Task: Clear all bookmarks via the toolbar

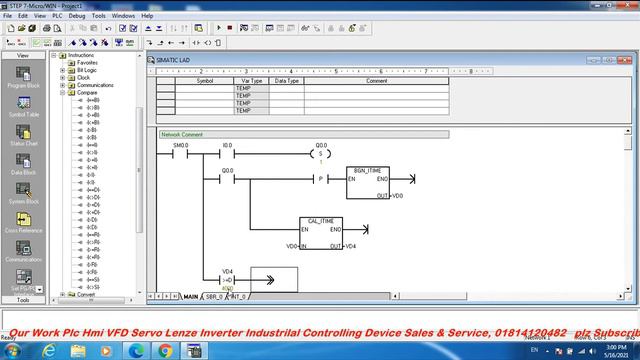Action: pyautogui.click(x=104, y=42)
